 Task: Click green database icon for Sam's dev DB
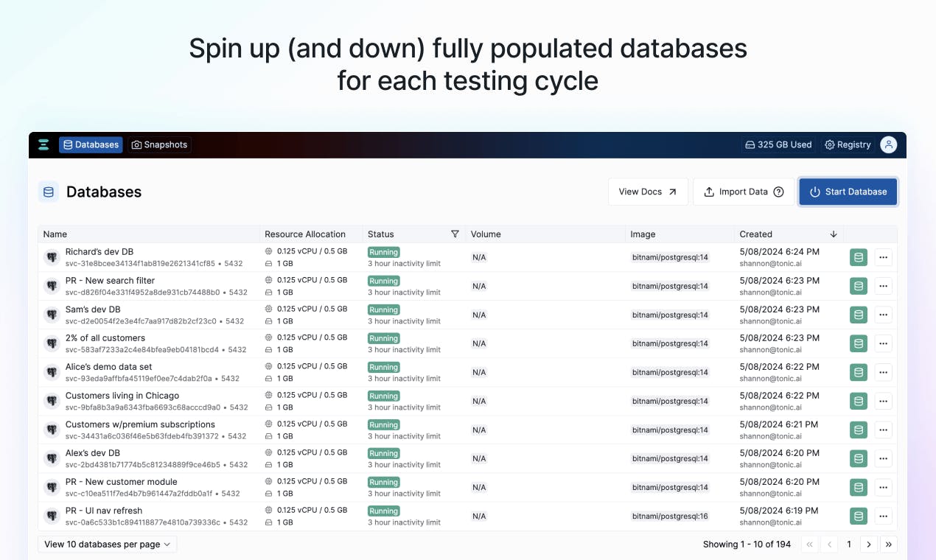(x=859, y=315)
